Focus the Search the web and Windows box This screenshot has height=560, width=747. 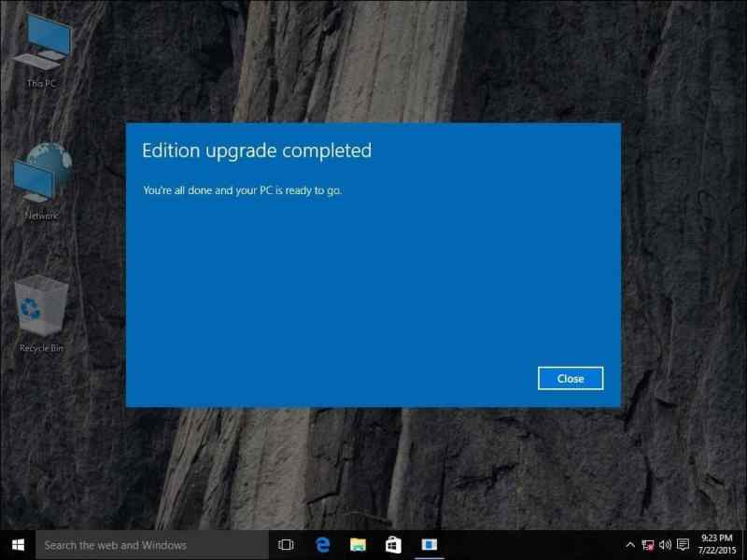tap(152, 545)
